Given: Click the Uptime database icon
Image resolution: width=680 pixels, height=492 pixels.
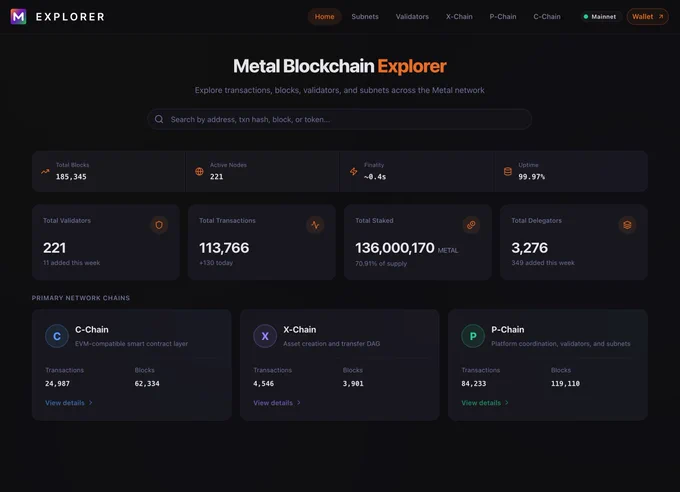Looking at the screenshot, I should pos(508,171).
